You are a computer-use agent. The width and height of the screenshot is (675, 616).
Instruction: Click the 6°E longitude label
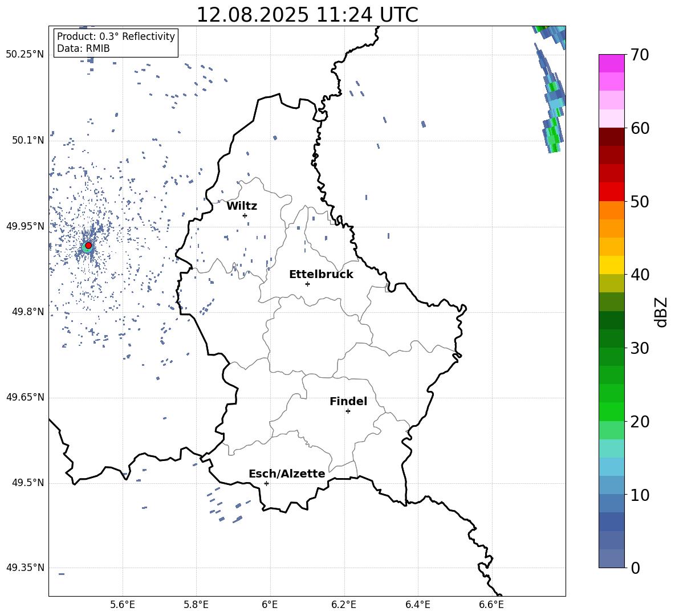click(x=270, y=605)
